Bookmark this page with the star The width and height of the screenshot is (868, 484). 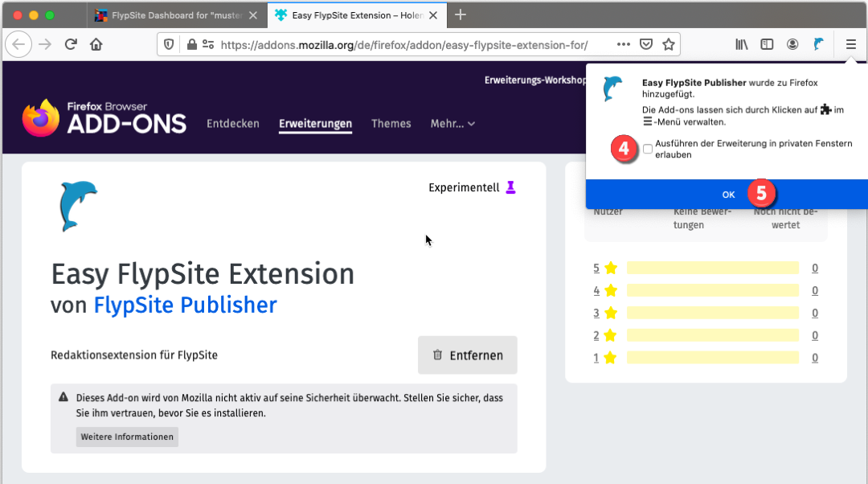tap(669, 44)
